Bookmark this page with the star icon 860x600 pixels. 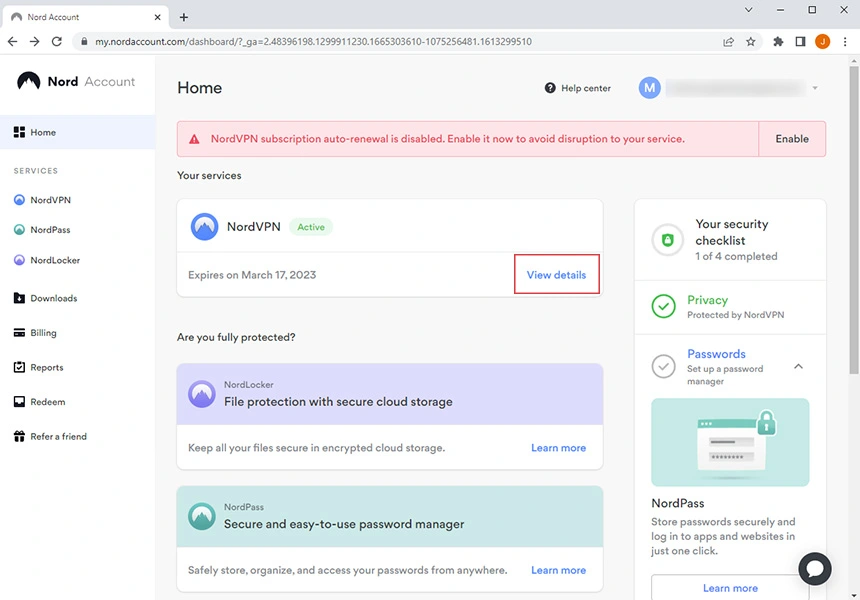coord(751,42)
